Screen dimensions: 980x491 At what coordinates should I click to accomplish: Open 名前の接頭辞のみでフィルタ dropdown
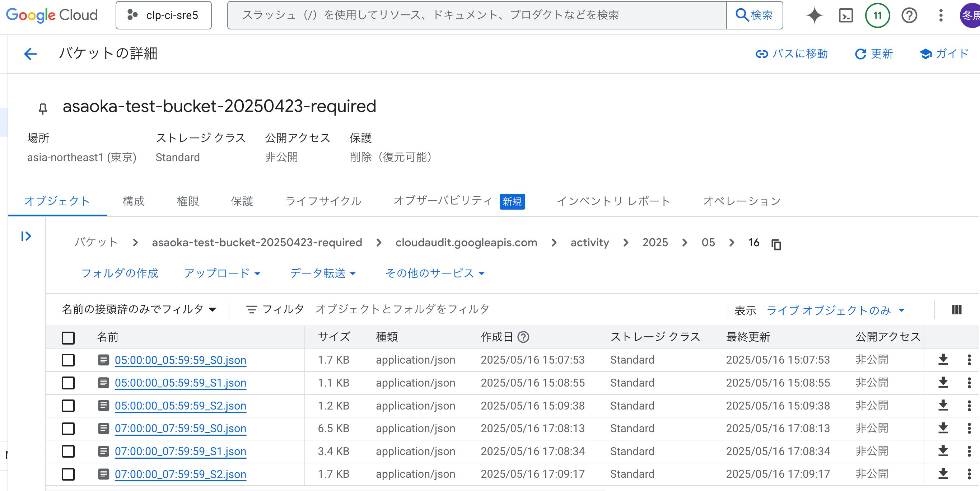coord(139,309)
